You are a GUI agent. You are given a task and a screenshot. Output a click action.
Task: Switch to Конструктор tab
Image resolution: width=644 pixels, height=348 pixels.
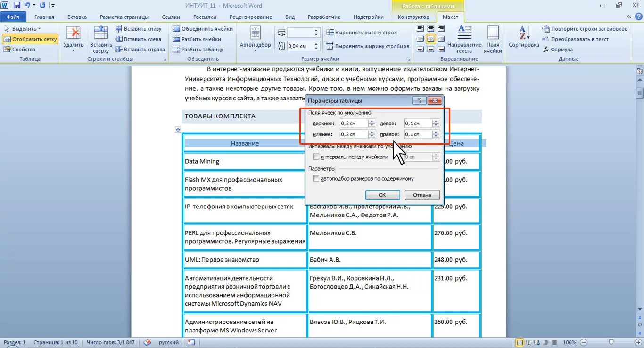(413, 17)
